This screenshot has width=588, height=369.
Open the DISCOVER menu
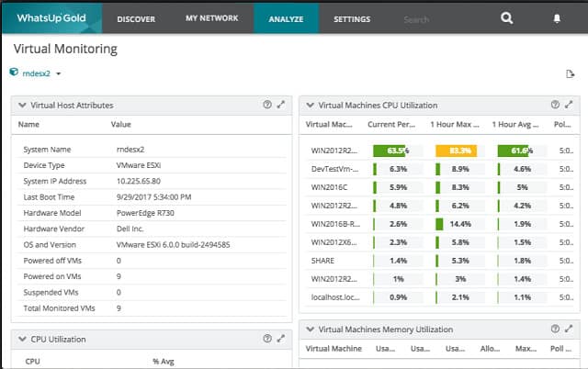click(136, 19)
